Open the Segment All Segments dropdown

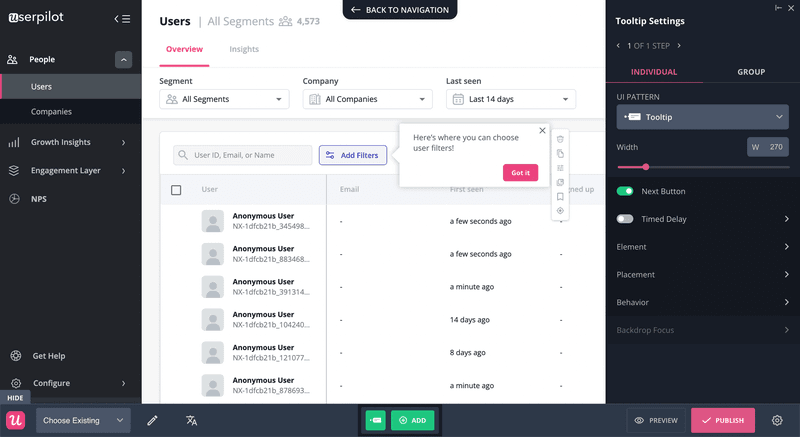click(x=224, y=99)
